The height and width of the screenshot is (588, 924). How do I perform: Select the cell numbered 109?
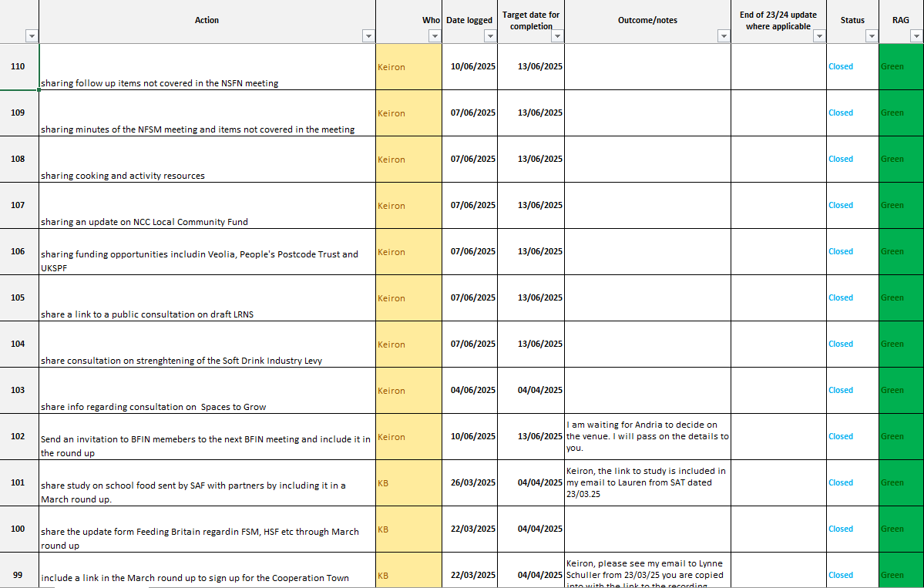tap(18, 113)
